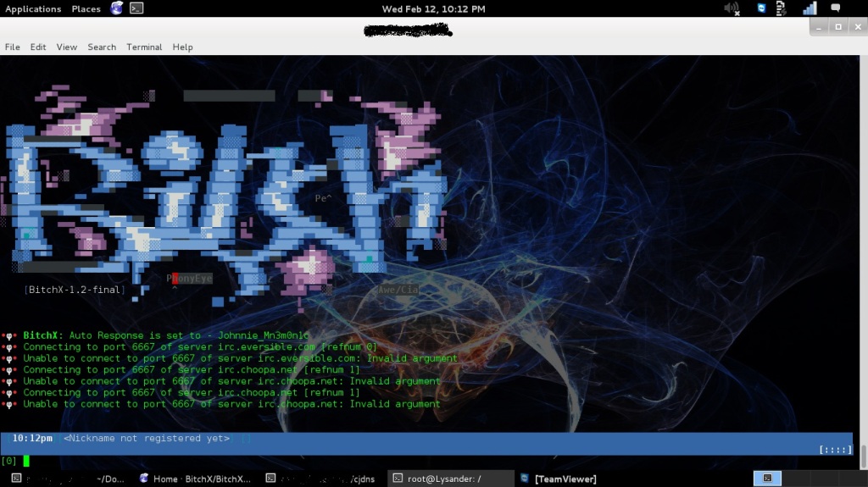Screen dimensions: 868x487
Task: Open the Help menu
Action: click(x=182, y=47)
